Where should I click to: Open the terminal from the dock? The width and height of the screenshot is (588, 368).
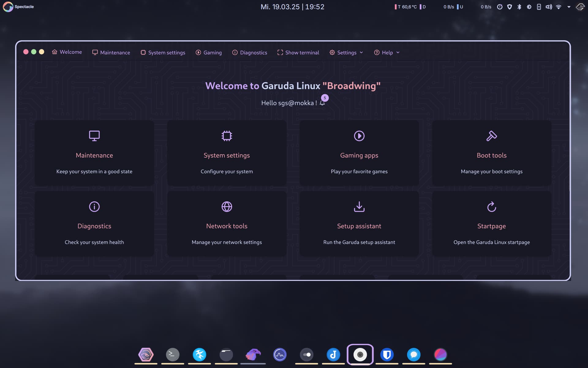(172, 355)
